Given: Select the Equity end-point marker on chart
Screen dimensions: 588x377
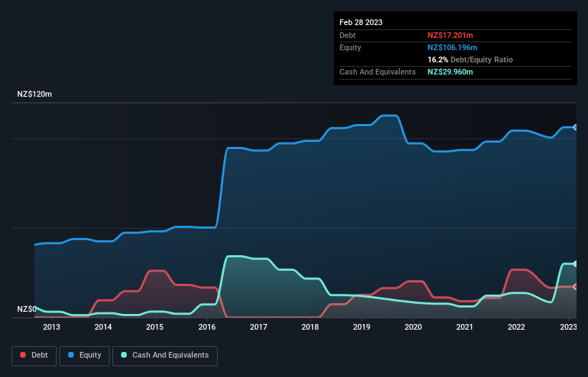Looking at the screenshot, I should click(x=576, y=128).
